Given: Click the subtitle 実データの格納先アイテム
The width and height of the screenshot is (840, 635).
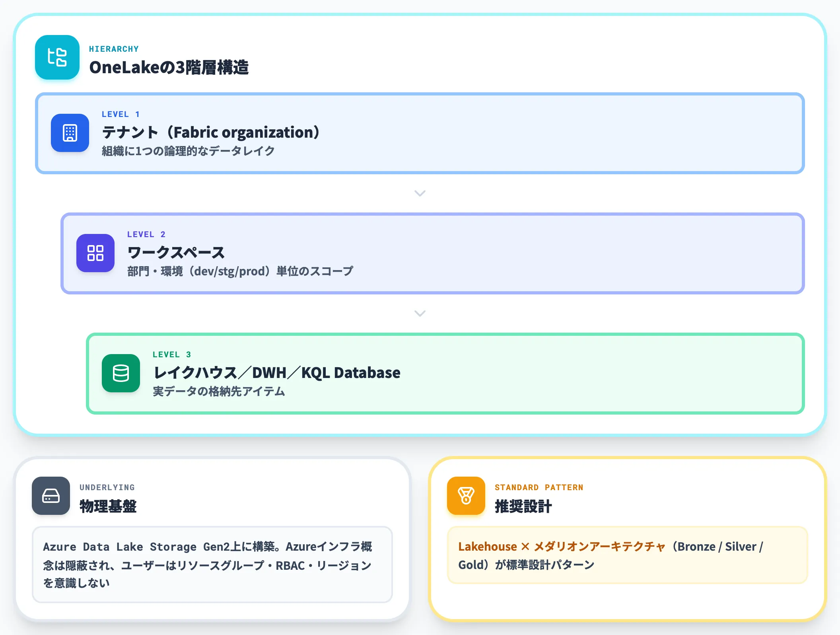Looking at the screenshot, I should tap(219, 392).
